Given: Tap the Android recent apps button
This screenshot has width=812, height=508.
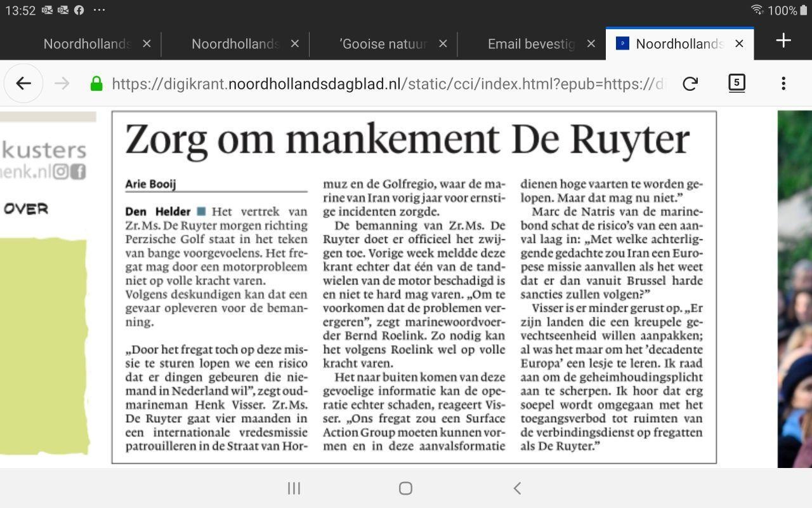Looking at the screenshot, I should 294,488.
